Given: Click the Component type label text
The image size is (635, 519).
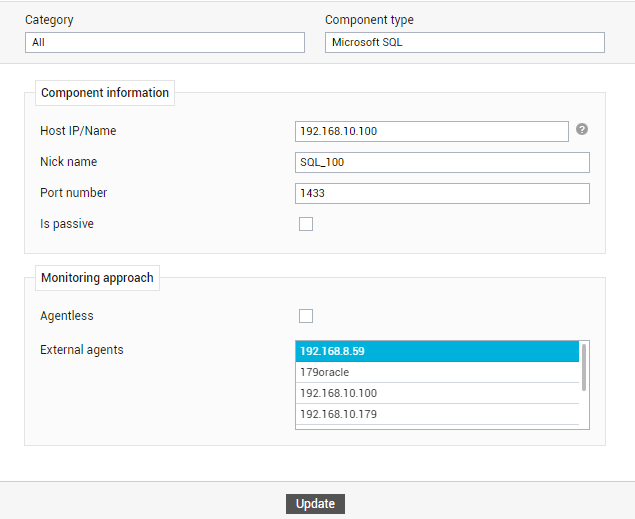Looking at the screenshot, I should 369,20.
